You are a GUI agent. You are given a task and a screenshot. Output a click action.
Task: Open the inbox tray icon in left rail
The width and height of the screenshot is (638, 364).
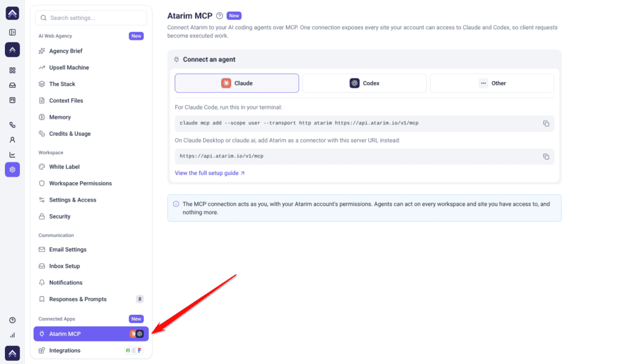[x=12, y=85]
